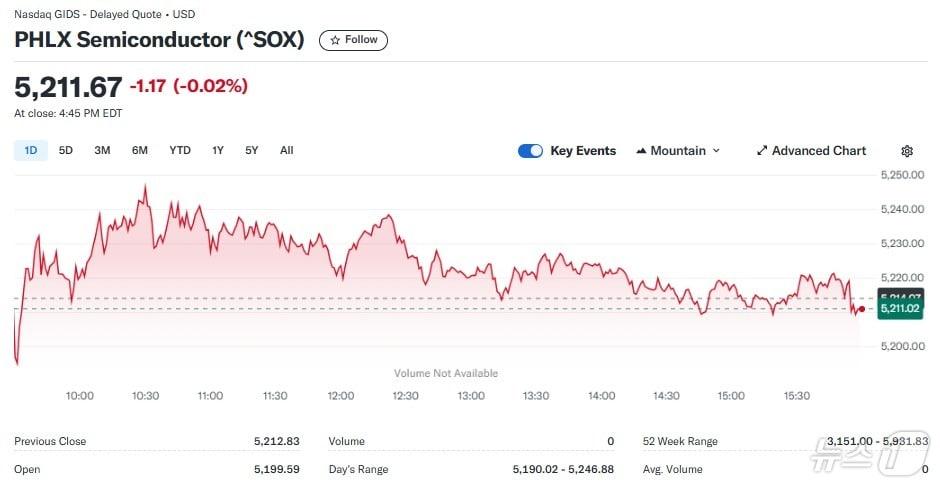The image size is (940, 488).
Task: Select the 3M time range
Action: tap(102, 151)
